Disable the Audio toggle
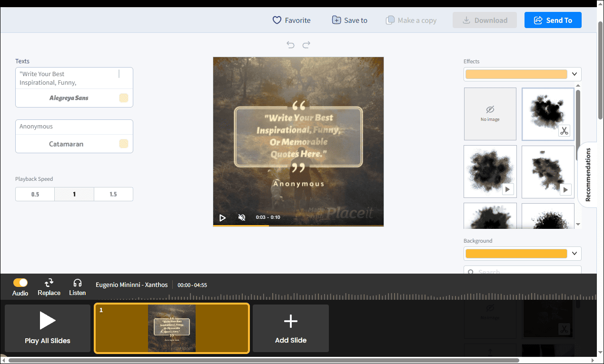Viewport: 604px width, 364px height. (x=20, y=283)
